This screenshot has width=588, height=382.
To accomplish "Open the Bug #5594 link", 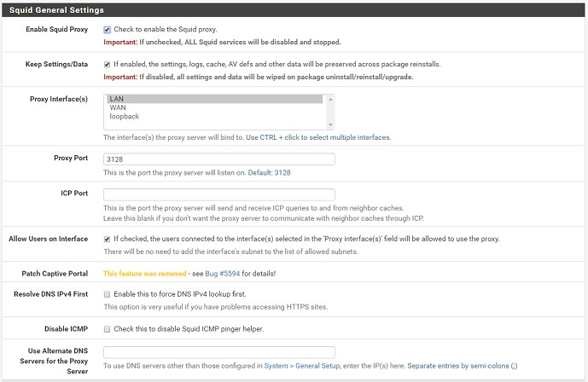I will click(223, 274).
